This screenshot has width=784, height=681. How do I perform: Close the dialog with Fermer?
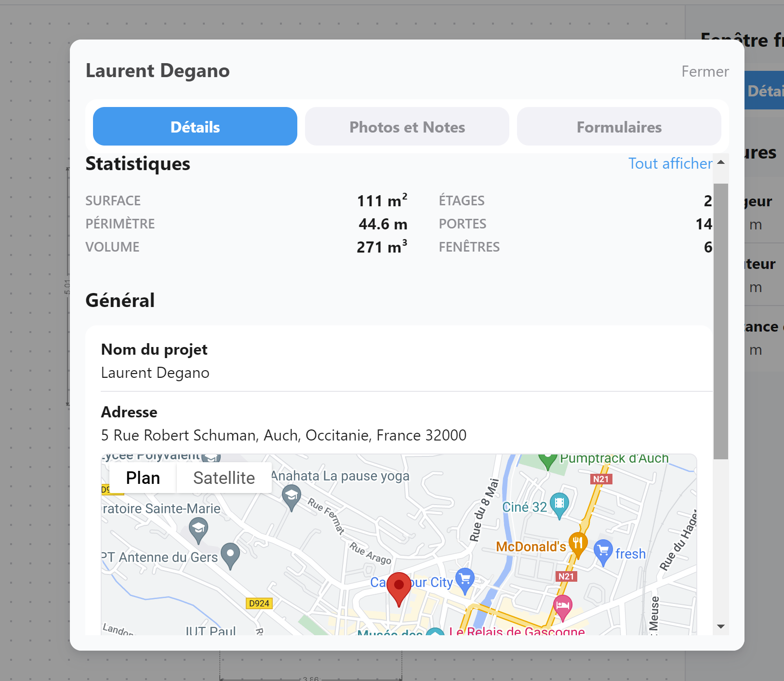(705, 71)
